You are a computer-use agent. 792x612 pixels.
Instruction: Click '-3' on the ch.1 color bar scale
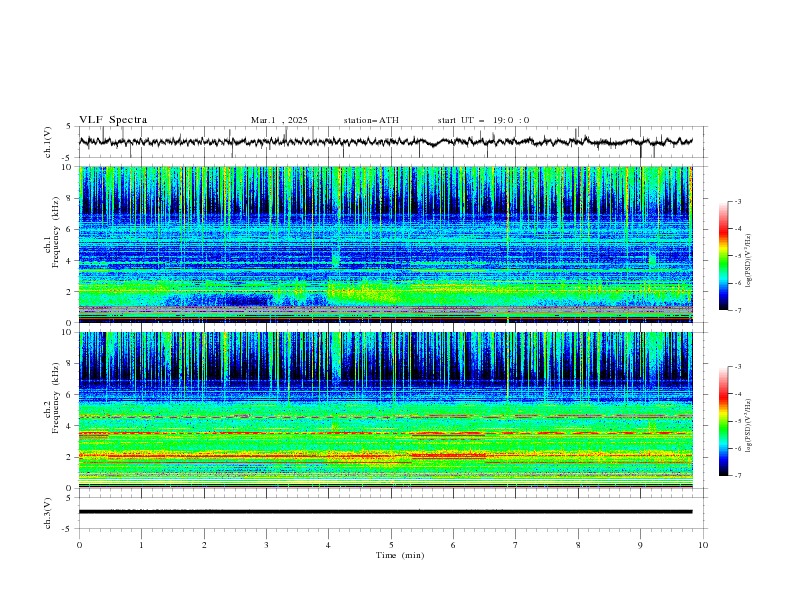coord(737,201)
